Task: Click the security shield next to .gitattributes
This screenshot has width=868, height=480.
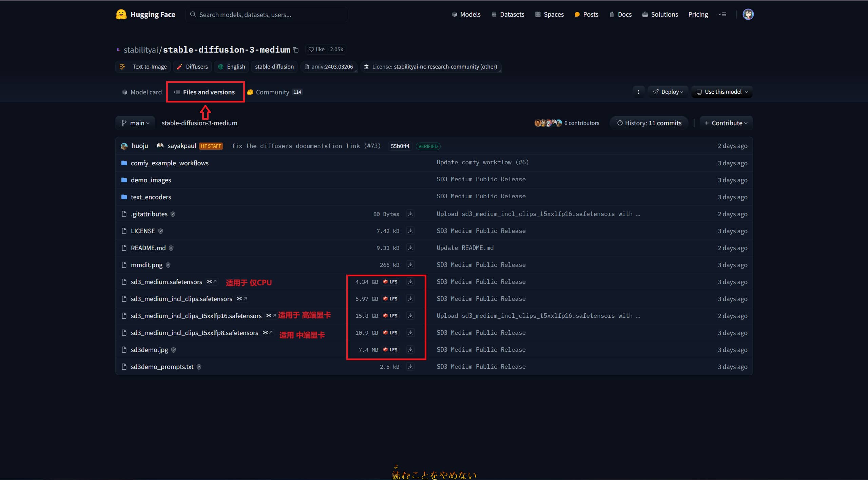Action: pyautogui.click(x=173, y=214)
